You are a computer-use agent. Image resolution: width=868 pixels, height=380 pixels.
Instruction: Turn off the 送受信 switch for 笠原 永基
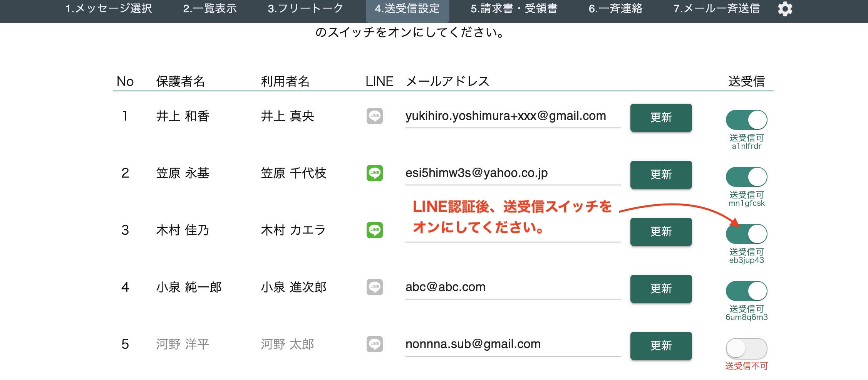tap(746, 177)
